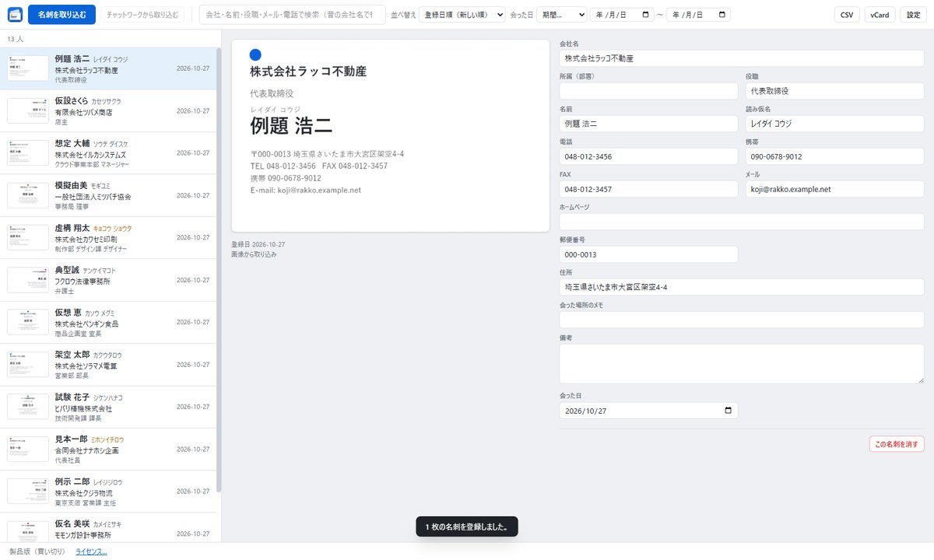Click card thumbnail for 模擬由美
The image size is (934, 560).
(28, 195)
